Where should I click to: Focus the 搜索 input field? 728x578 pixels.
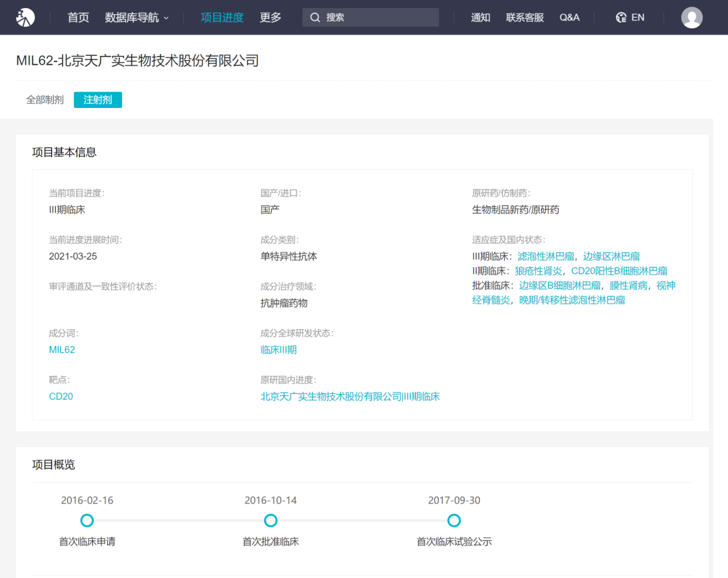pos(371,18)
